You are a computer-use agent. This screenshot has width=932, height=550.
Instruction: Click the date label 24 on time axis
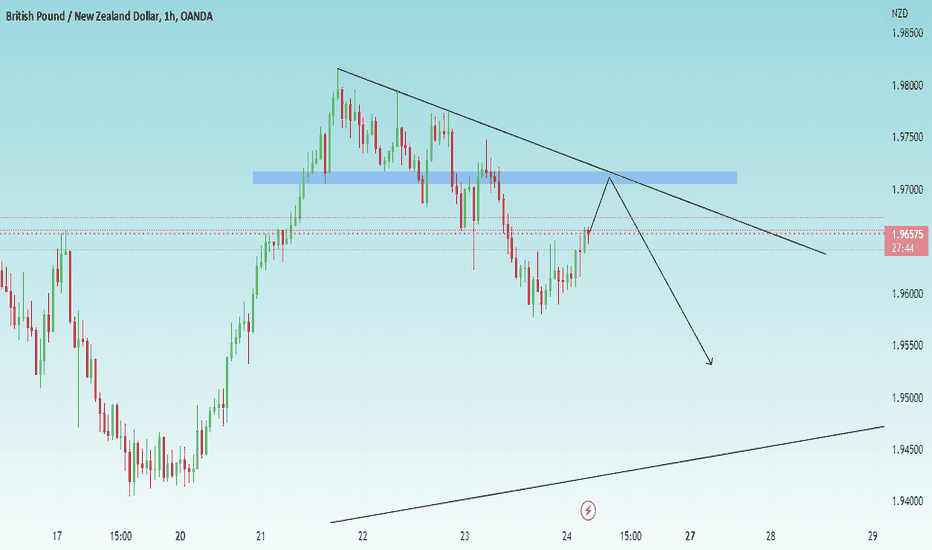coord(566,536)
